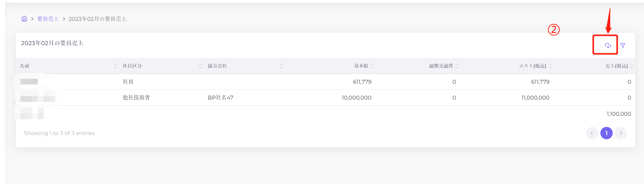Sort table by コスト(税込) column

pyautogui.click(x=550, y=66)
